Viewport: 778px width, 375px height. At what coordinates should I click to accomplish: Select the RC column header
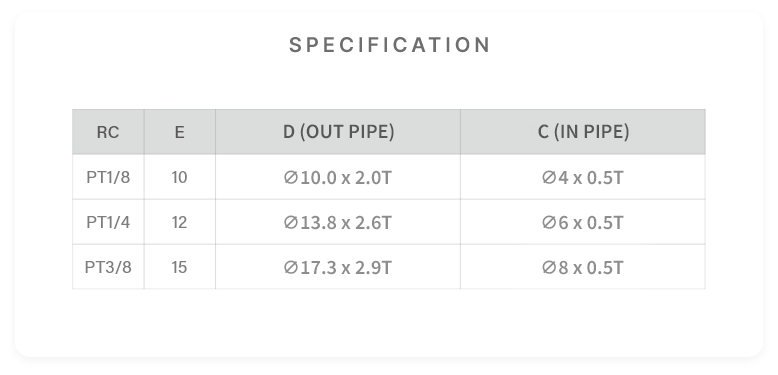click(108, 132)
